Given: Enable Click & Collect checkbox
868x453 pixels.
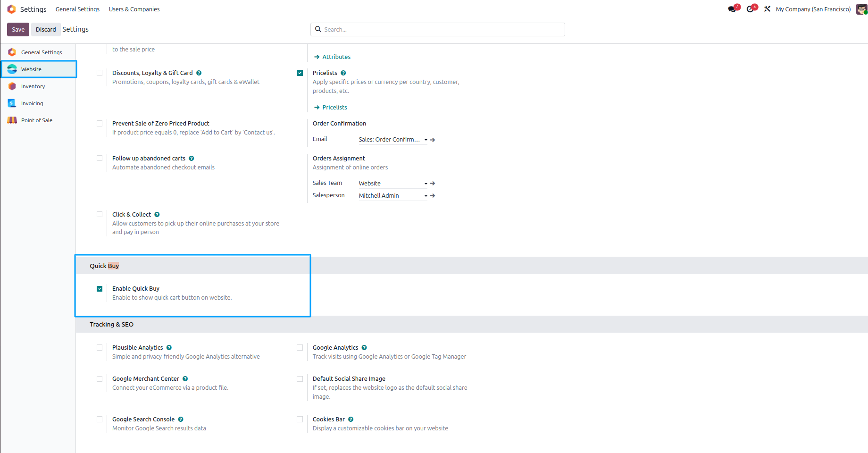Looking at the screenshot, I should click(x=100, y=215).
